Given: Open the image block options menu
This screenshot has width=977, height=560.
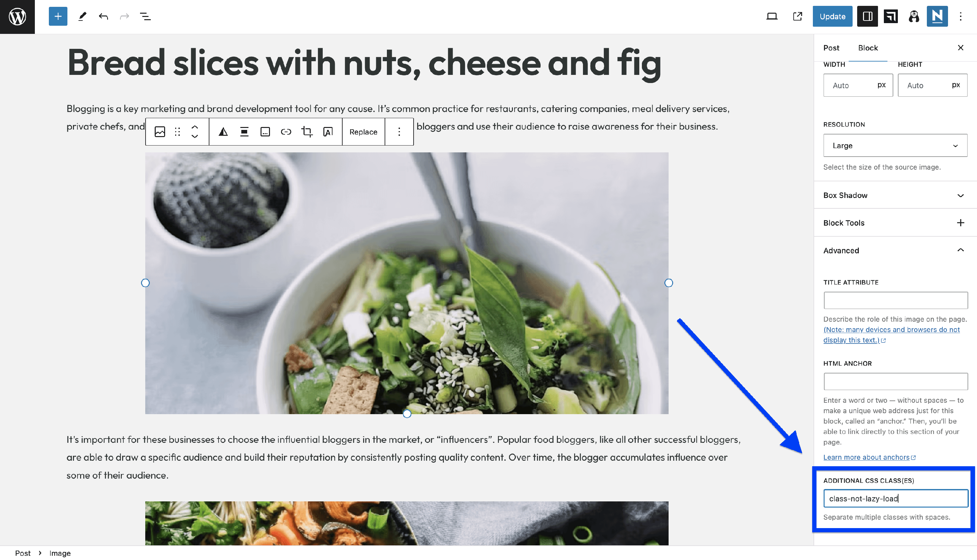Looking at the screenshot, I should [x=399, y=132].
